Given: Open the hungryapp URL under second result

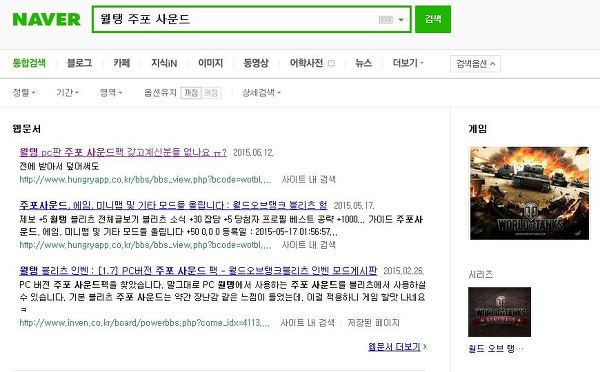Looking at the screenshot, I should tap(145, 245).
